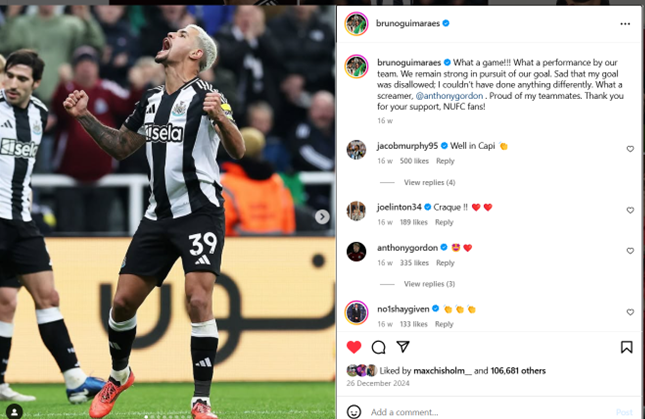Open emoji picker in comment box
This screenshot has height=419, width=645.
click(354, 411)
